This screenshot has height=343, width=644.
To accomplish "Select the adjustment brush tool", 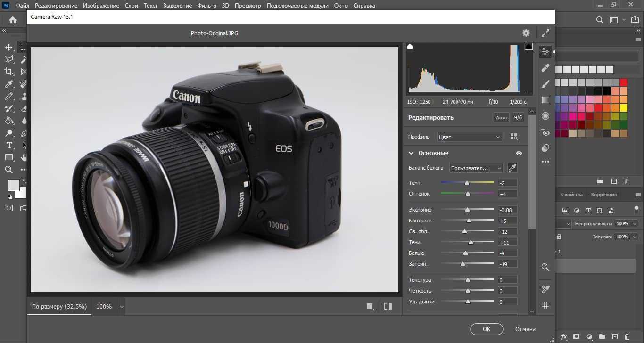I will click(x=545, y=84).
